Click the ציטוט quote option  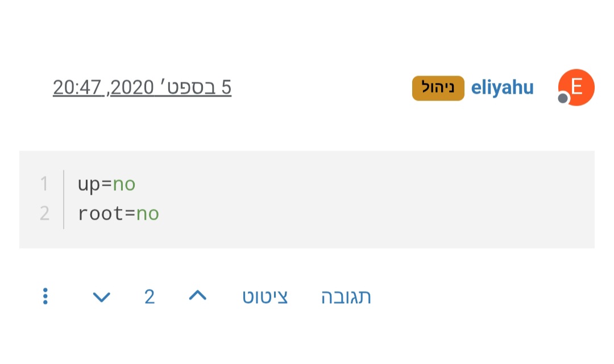pos(264,296)
